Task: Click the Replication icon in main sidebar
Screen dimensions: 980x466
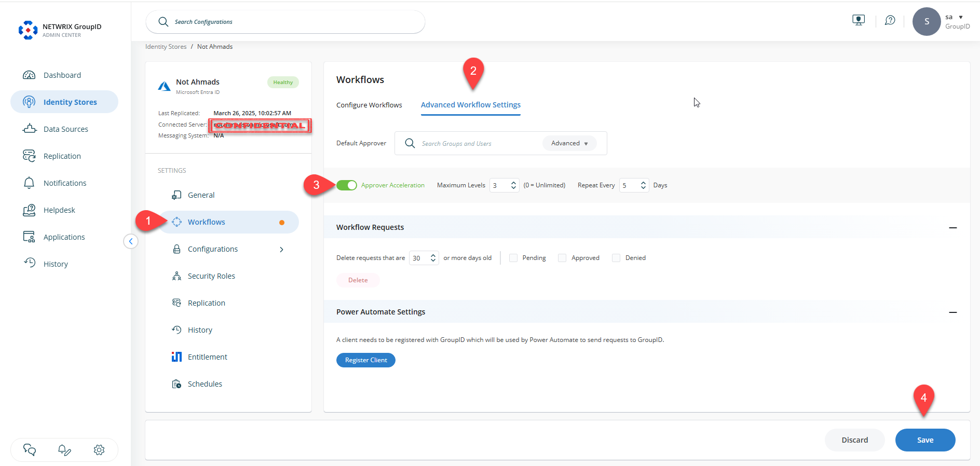Action: click(29, 156)
